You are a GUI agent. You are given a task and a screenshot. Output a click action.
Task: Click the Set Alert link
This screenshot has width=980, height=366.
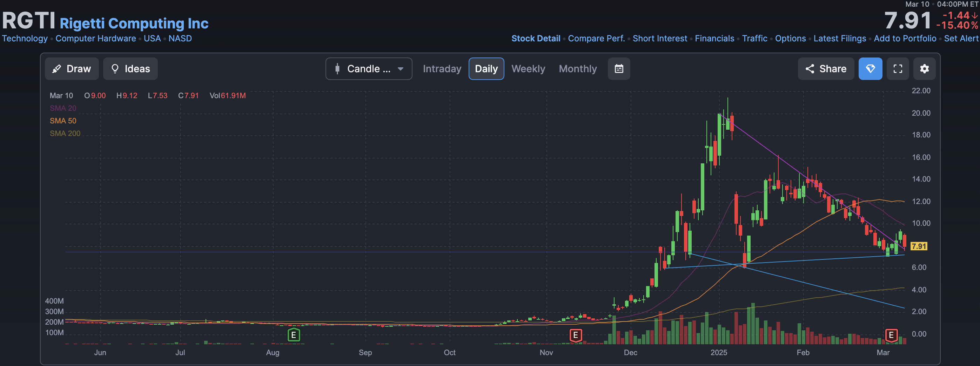pos(961,38)
